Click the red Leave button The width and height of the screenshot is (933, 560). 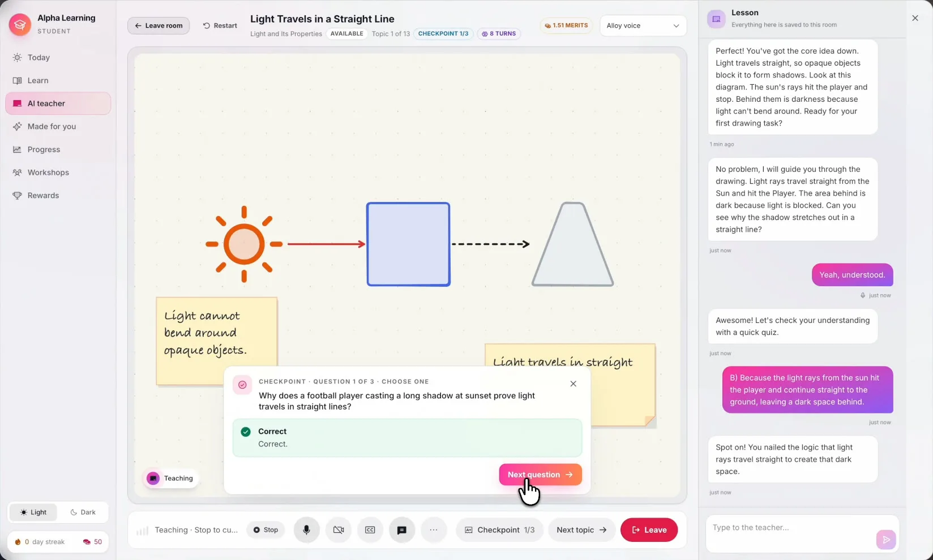point(649,530)
